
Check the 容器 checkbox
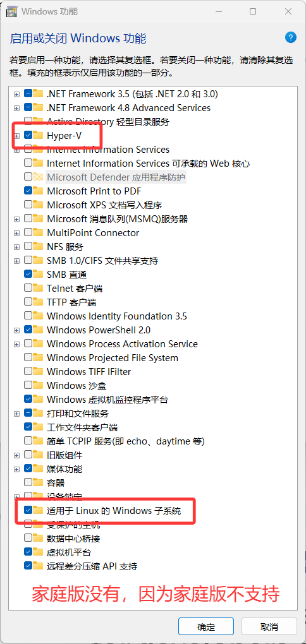coord(28,482)
